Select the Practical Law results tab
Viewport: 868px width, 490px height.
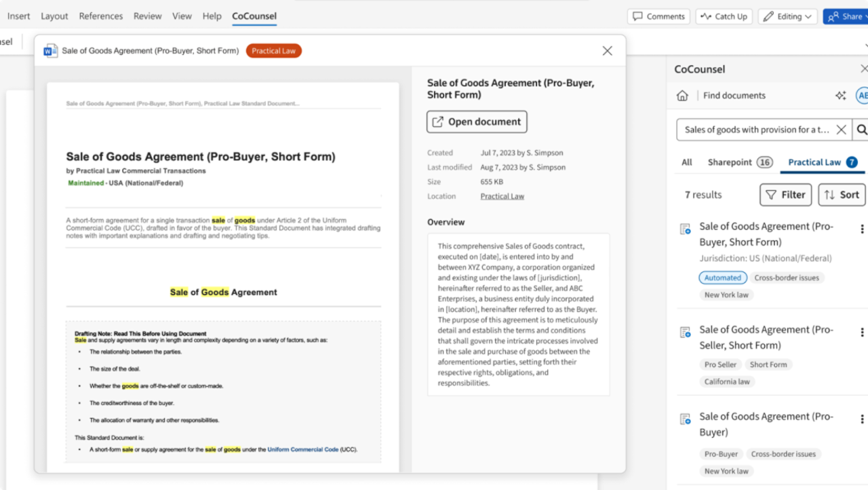(x=823, y=162)
